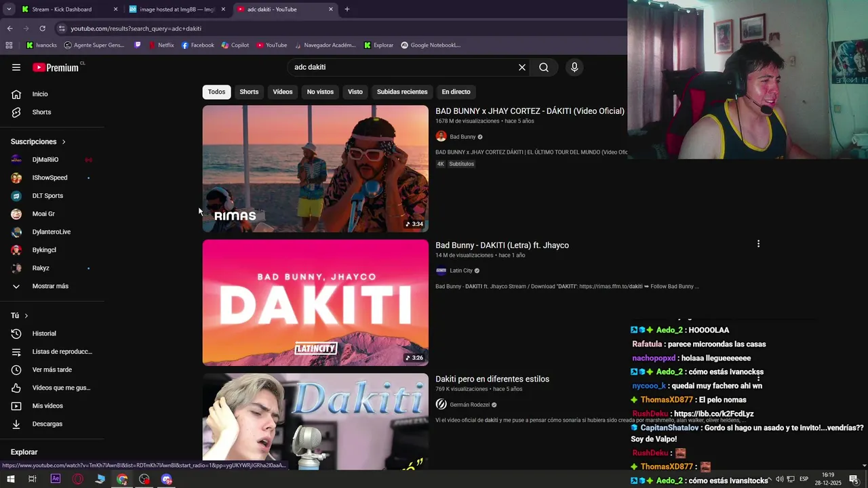The height and width of the screenshot is (488, 868).
Task: Select the Vídeos filter chip
Action: coord(283,91)
